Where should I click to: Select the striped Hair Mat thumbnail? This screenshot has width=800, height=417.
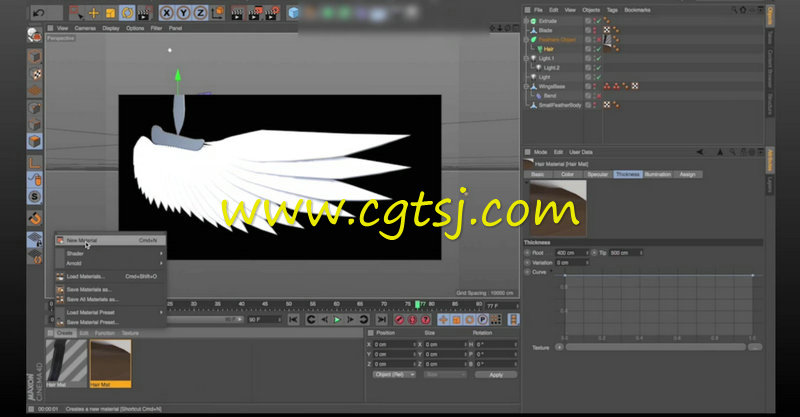pos(66,363)
